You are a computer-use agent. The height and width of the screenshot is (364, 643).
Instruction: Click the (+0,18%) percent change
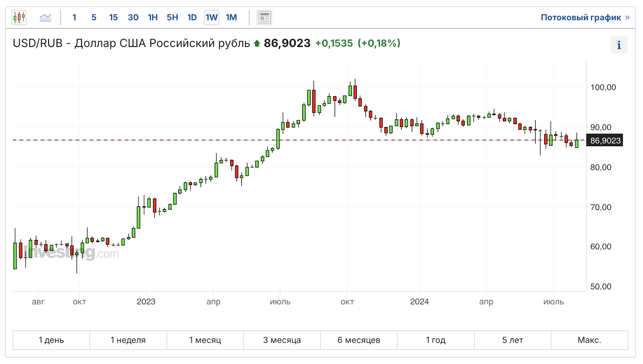click(x=379, y=43)
